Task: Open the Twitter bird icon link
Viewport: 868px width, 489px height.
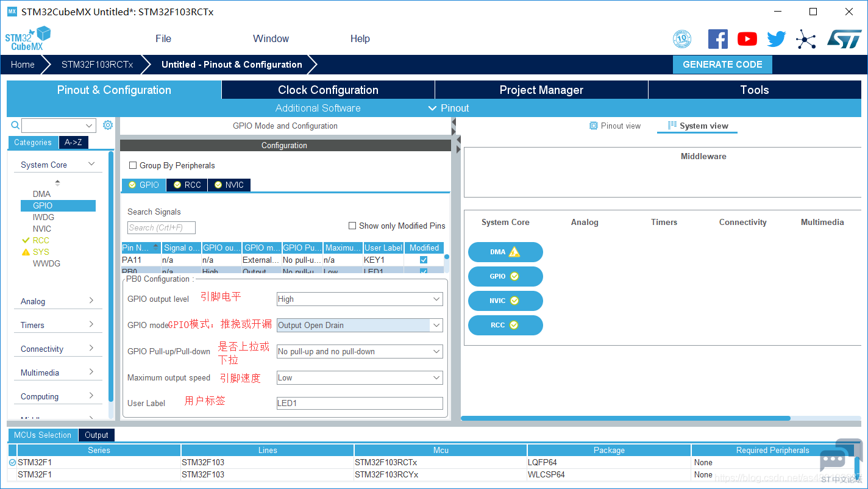Action: [777, 39]
